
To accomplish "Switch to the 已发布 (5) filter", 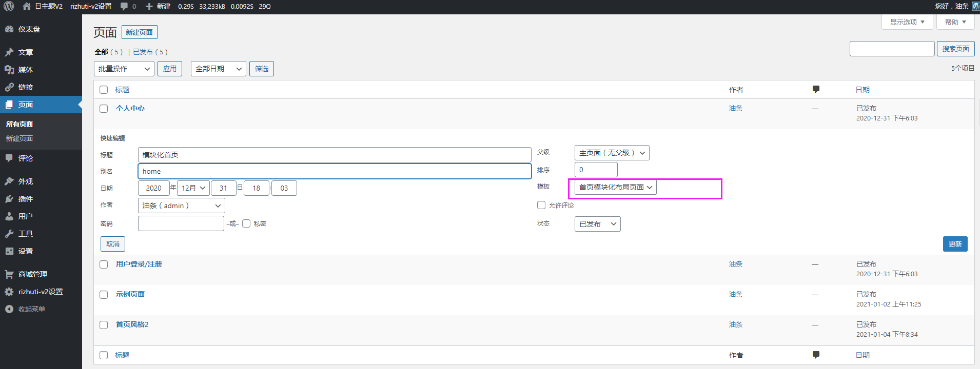I will 150,52.
